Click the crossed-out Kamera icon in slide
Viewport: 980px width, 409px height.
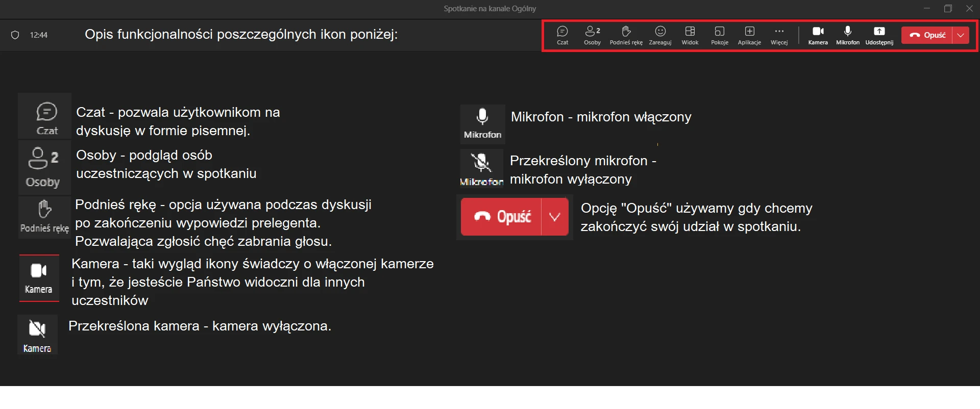(x=37, y=335)
